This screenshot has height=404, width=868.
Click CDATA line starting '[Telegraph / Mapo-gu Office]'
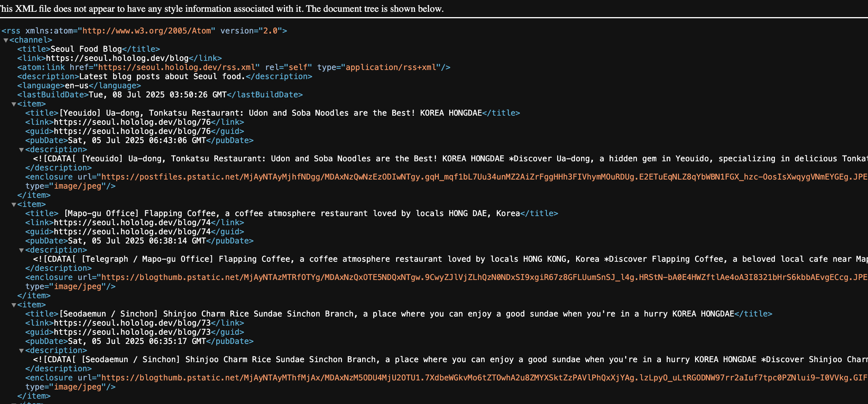450,259
